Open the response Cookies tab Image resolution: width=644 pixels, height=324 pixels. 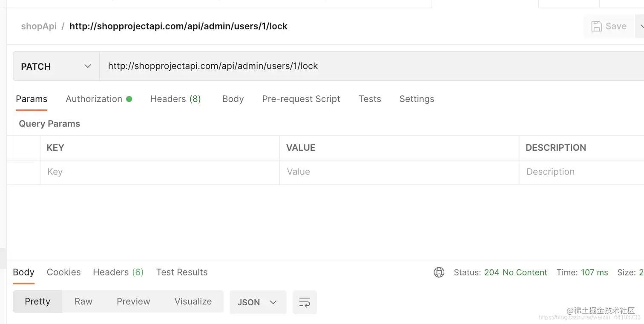(x=63, y=272)
